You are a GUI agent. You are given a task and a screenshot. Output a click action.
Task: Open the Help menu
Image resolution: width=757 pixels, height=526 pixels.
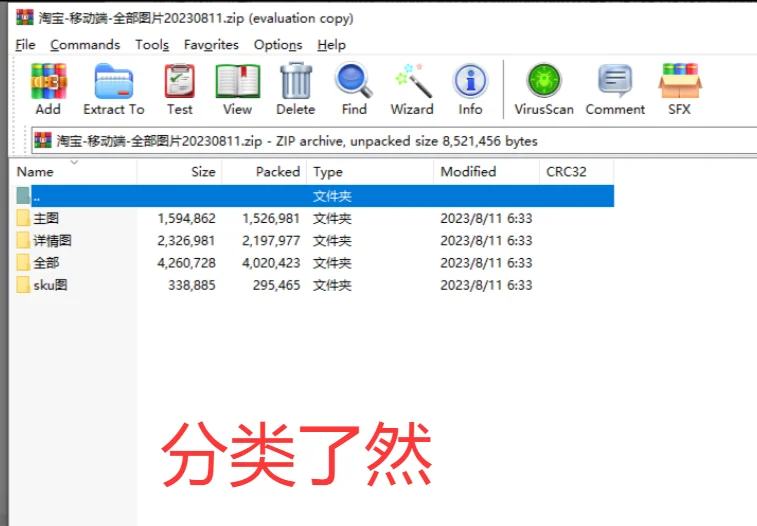[x=331, y=45]
